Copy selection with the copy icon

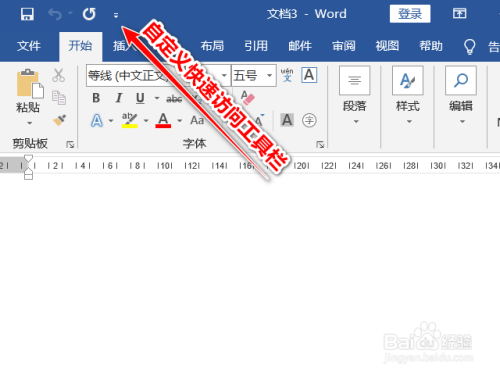pyautogui.click(x=59, y=98)
